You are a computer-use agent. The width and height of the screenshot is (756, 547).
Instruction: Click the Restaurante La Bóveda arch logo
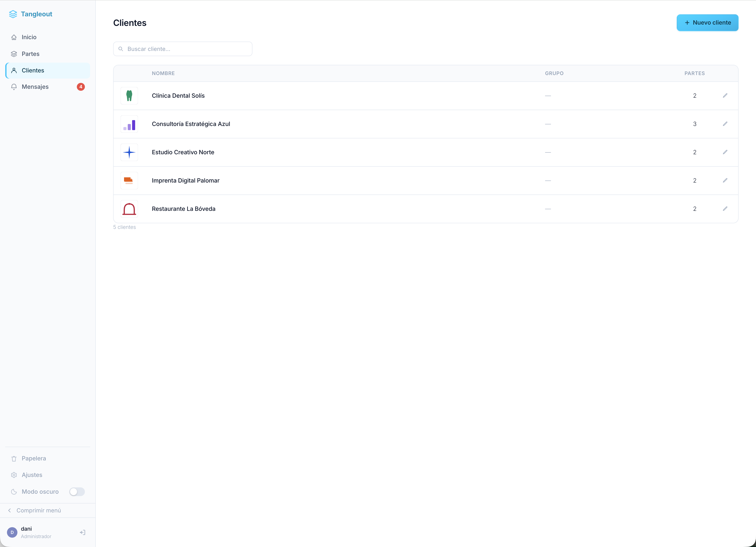point(129,209)
